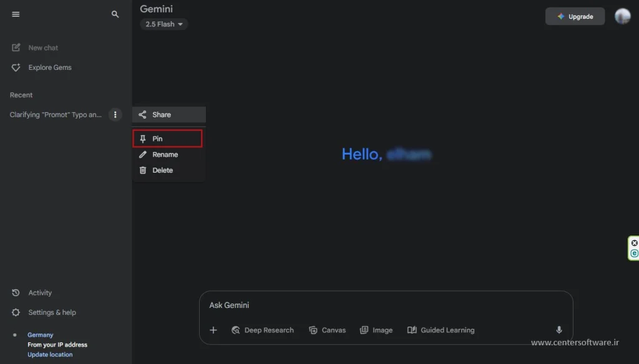The width and height of the screenshot is (639, 364).
Task: Click the Activity icon in sidebar
Action: (x=16, y=292)
